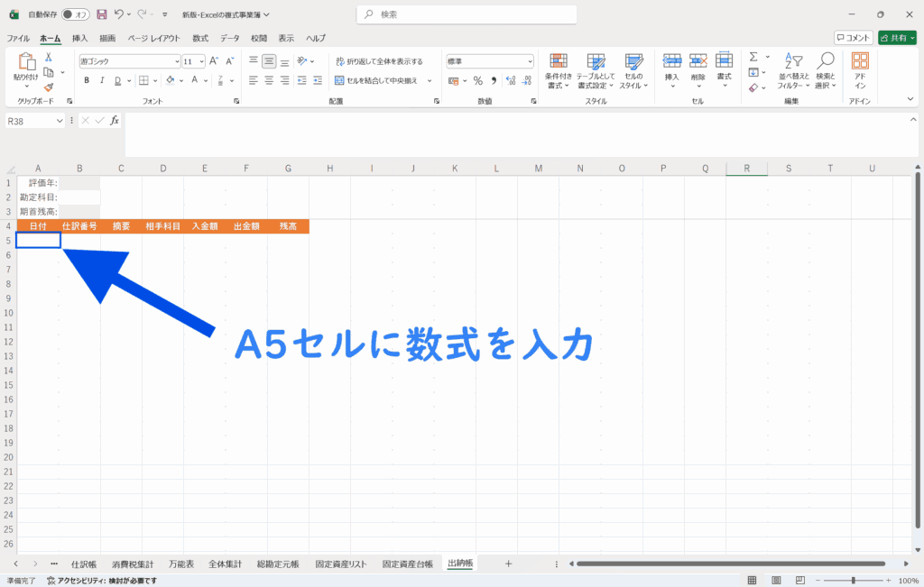Image resolution: width=924 pixels, height=587 pixels.
Task: Open the 数式 ribbon tab
Action: pos(199,38)
